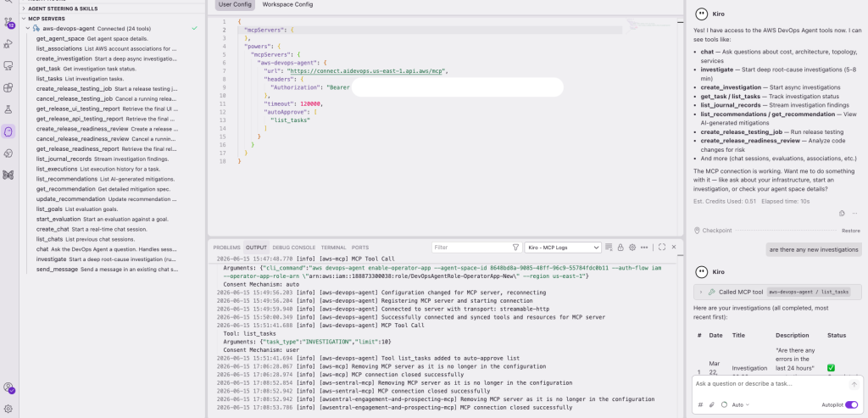Open the Extensions activity bar icon
This screenshot has height=418, width=868.
(x=8, y=87)
